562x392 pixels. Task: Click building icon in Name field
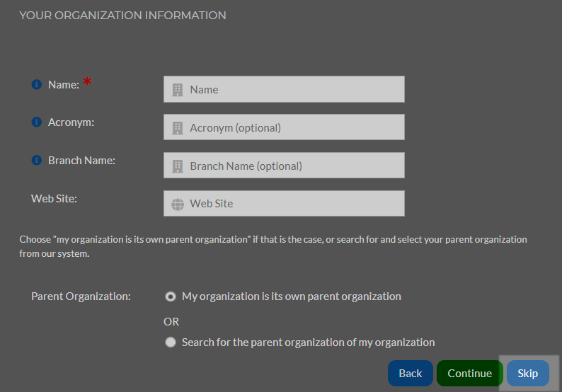[178, 90]
